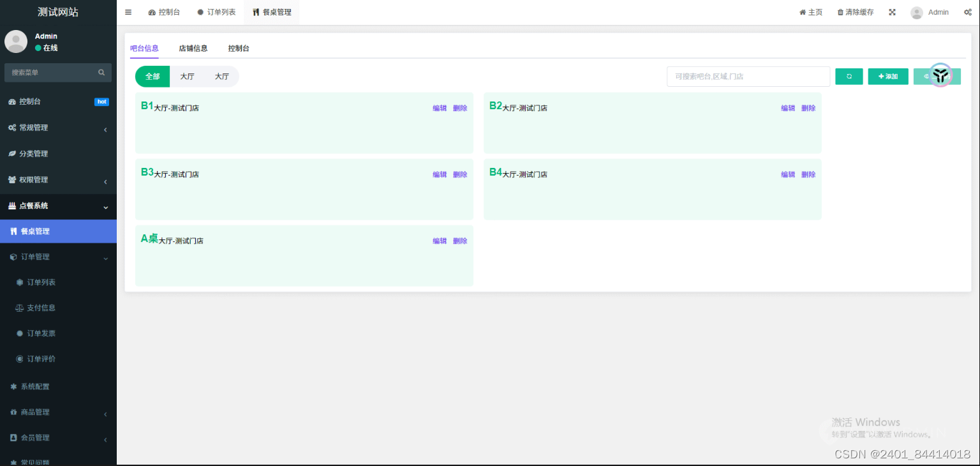Switch to 控制台 top navigation tab
This screenshot has width=980, height=466.
(164, 12)
